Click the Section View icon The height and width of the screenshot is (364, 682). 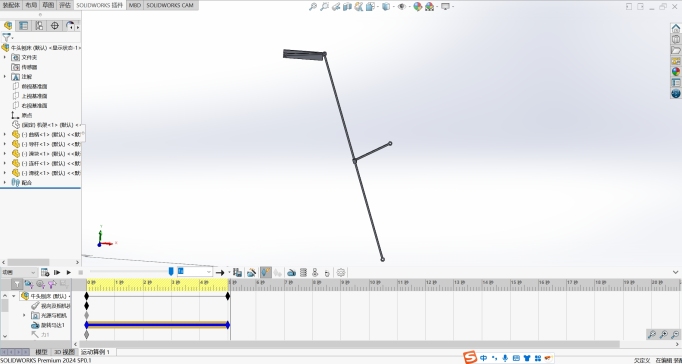pyautogui.click(x=347, y=7)
